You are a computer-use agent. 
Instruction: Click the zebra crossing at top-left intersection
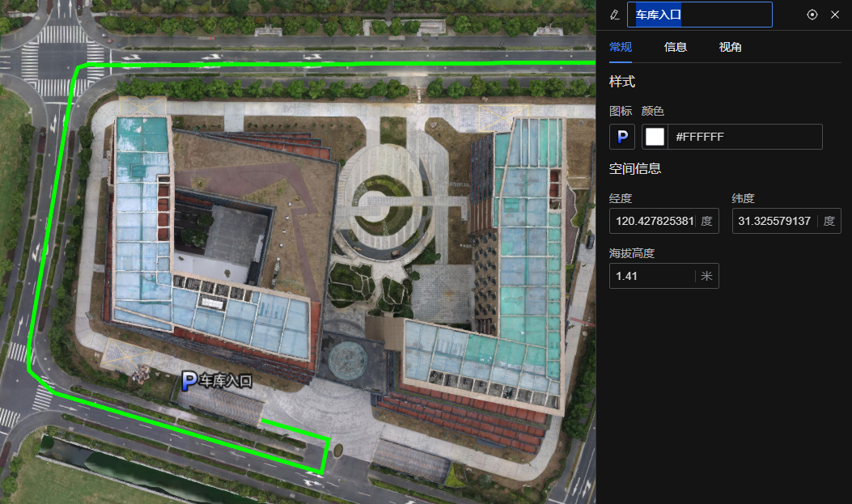(61, 35)
